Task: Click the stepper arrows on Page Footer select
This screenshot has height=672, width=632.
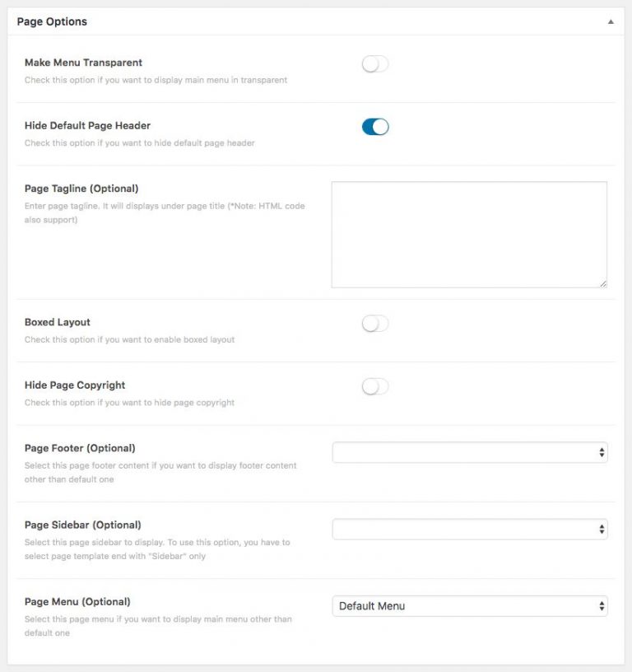Action: click(601, 451)
